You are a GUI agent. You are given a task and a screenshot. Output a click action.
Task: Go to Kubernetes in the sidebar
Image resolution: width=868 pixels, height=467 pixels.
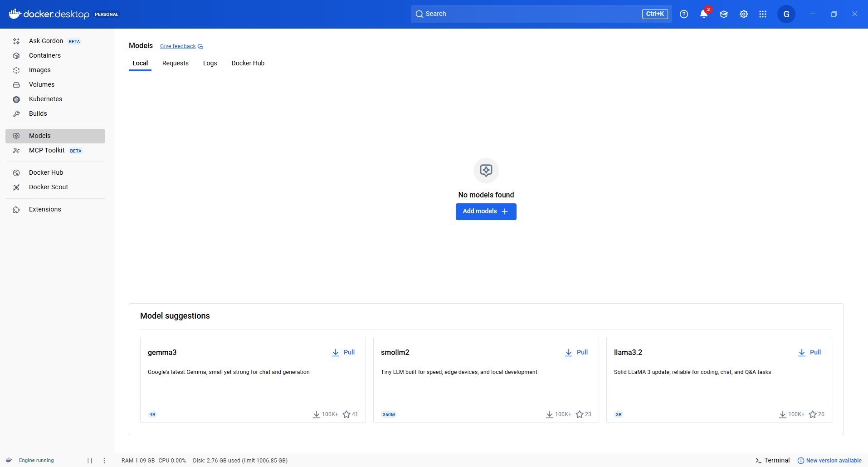click(x=55, y=99)
